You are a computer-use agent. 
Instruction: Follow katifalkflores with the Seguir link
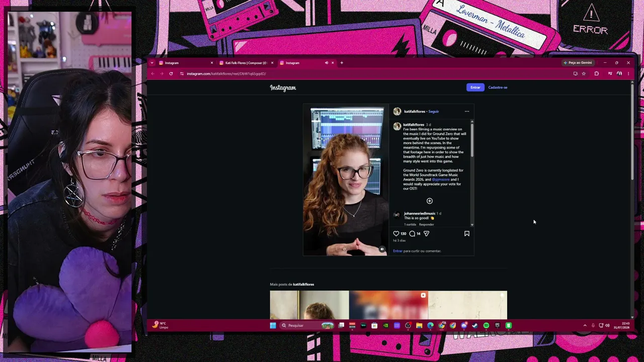(x=434, y=111)
